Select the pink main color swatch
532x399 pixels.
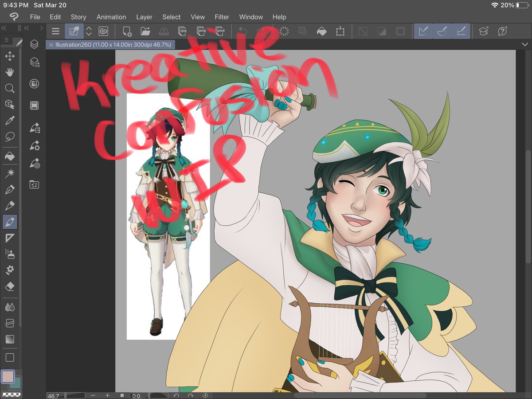tap(8, 377)
